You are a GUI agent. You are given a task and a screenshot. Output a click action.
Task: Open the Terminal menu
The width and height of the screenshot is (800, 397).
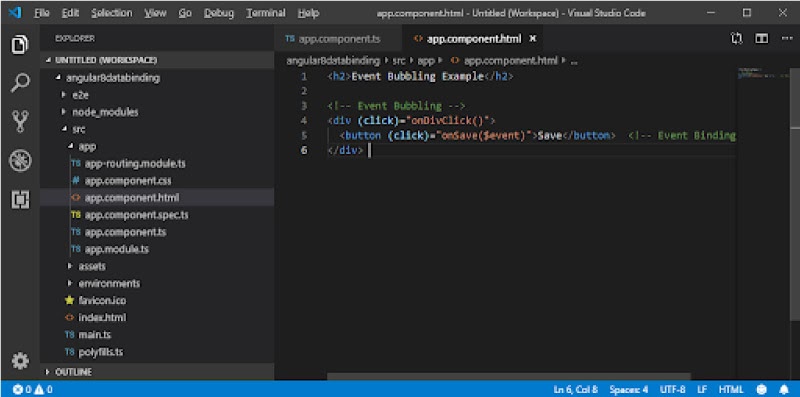[x=265, y=13]
